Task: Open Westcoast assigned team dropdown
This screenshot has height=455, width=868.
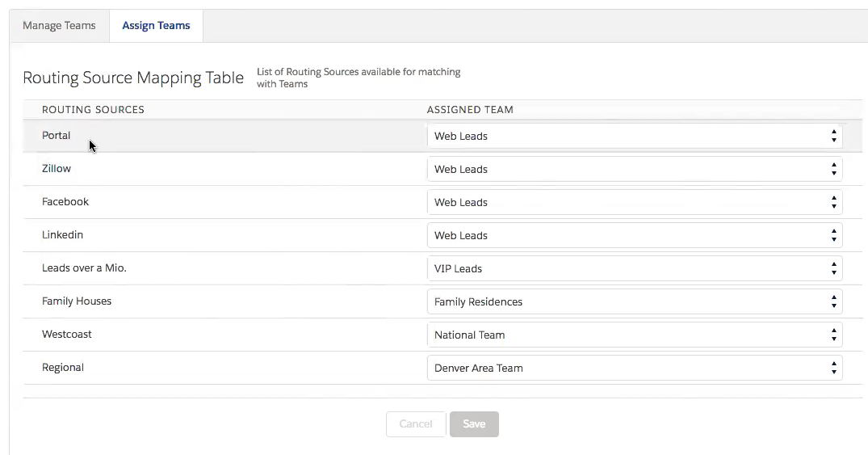Action: [x=635, y=335]
